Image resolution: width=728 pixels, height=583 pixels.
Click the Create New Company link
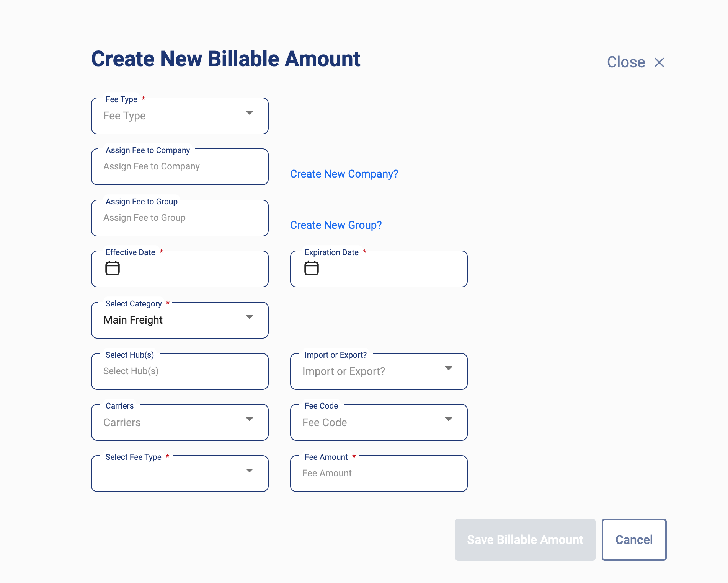click(344, 174)
